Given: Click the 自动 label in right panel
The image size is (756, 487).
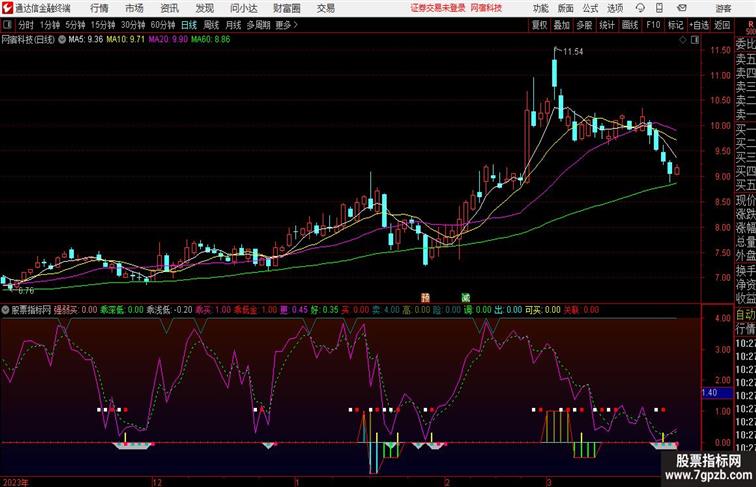Looking at the screenshot, I should (x=745, y=315).
